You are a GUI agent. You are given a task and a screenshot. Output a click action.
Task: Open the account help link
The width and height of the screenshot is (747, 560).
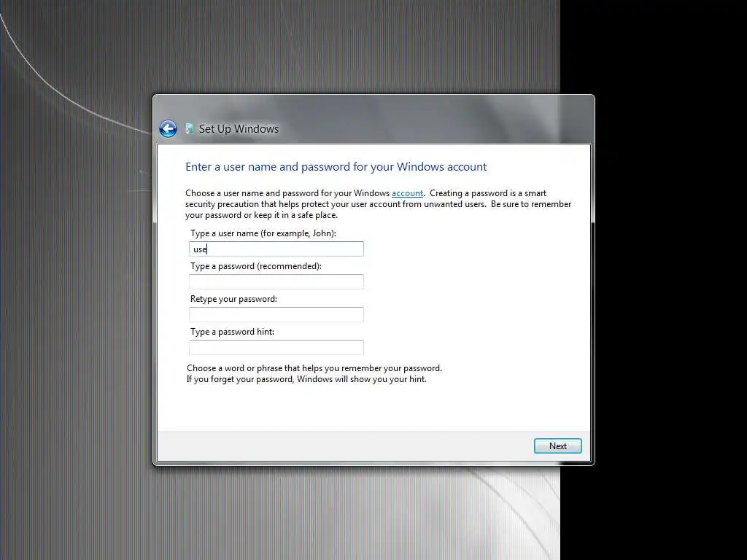click(407, 193)
